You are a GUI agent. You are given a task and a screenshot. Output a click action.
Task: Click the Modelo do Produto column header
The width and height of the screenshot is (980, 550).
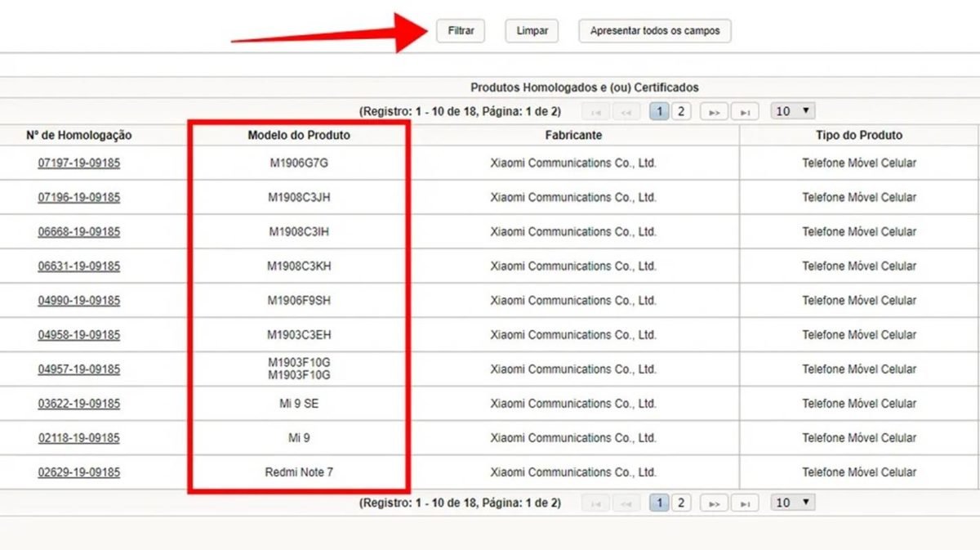(299, 135)
